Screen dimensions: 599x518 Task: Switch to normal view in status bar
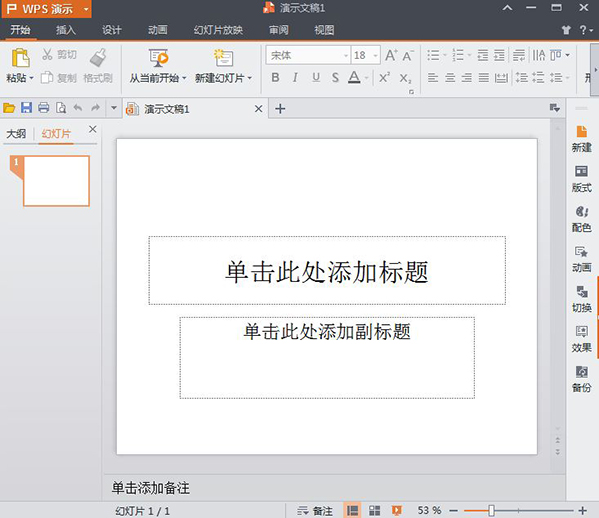pyautogui.click(x=352, y=511)
